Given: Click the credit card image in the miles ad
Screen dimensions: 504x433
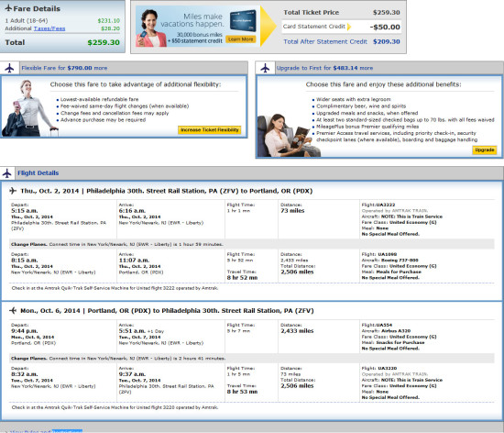Looking at the screenshot, I should [x=243, y=20].
